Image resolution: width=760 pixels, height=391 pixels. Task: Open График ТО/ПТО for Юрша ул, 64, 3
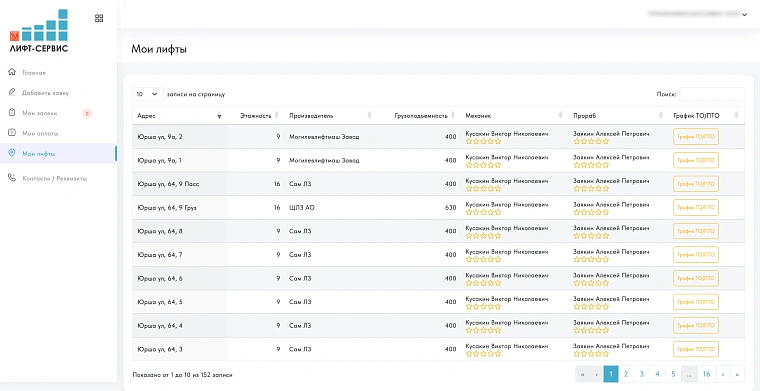pos(696,349)
